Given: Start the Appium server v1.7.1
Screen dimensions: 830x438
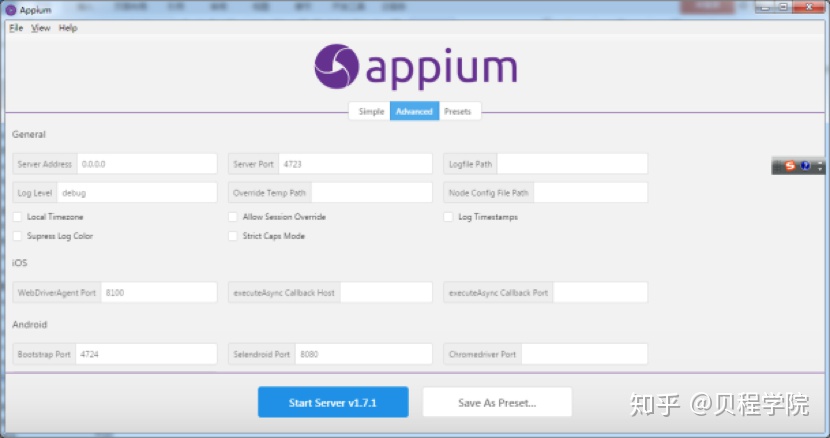Looking at the screenshot, I should tap(333, 403).
